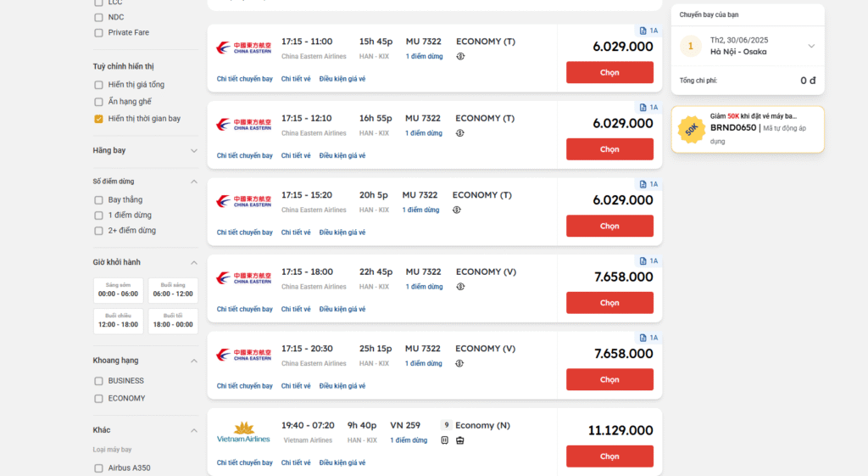Click the fare icon on the 17:15 - 18:00 flight

(x=461, y=287)
